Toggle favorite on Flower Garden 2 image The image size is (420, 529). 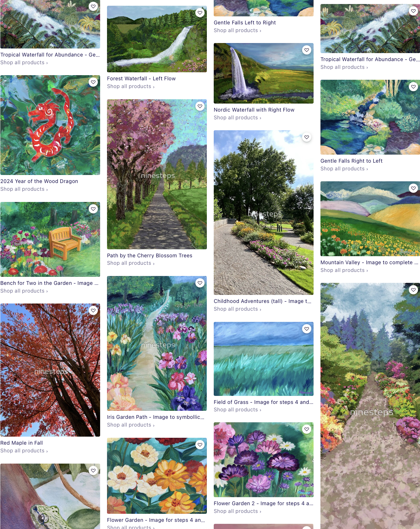click(307, 429)
